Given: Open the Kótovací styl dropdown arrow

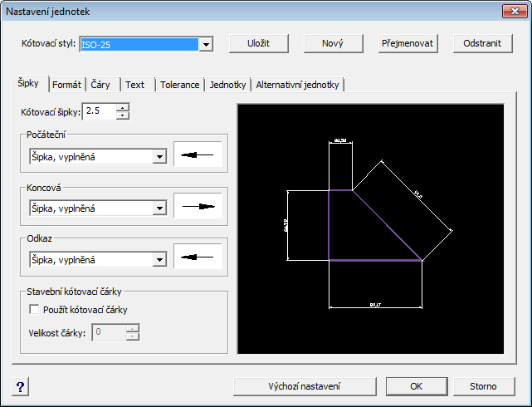Looking at the screenshot, I should [x=206, y=45].
